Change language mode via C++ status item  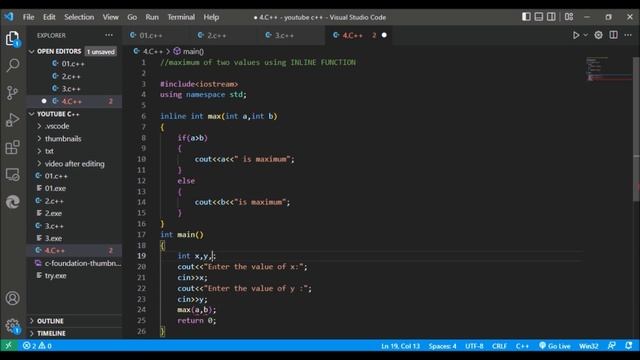click(x=522, y=346)
